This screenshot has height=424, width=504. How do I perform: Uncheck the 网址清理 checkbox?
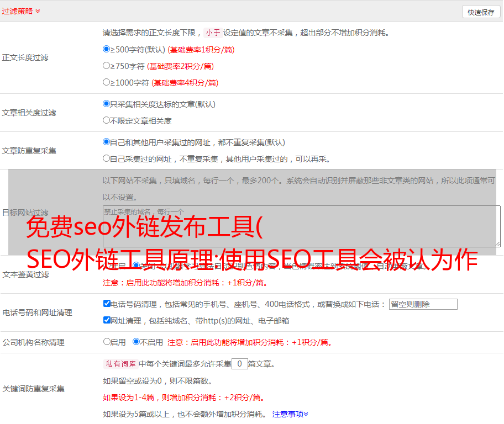click(107, 320)
